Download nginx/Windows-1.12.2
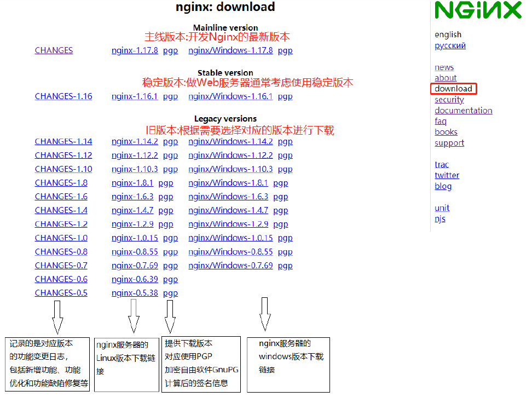The image size is (532, 403). [231, 155]
